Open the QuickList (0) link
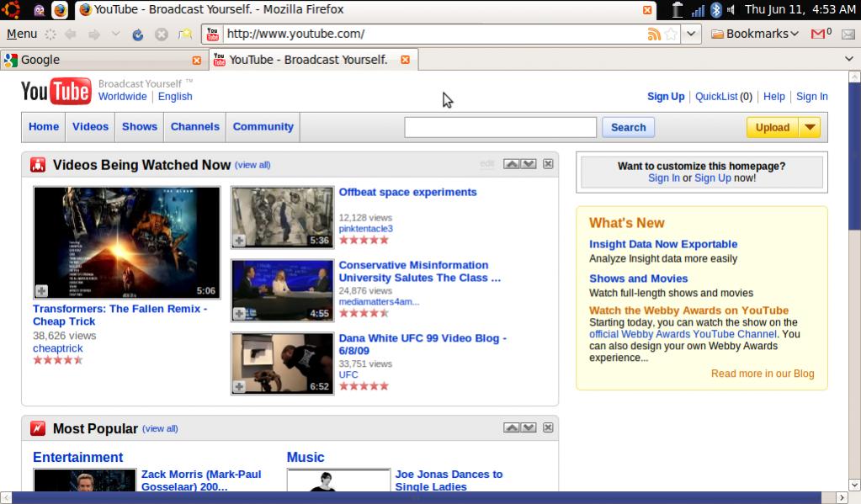861x504 pixels. [724, 97]
